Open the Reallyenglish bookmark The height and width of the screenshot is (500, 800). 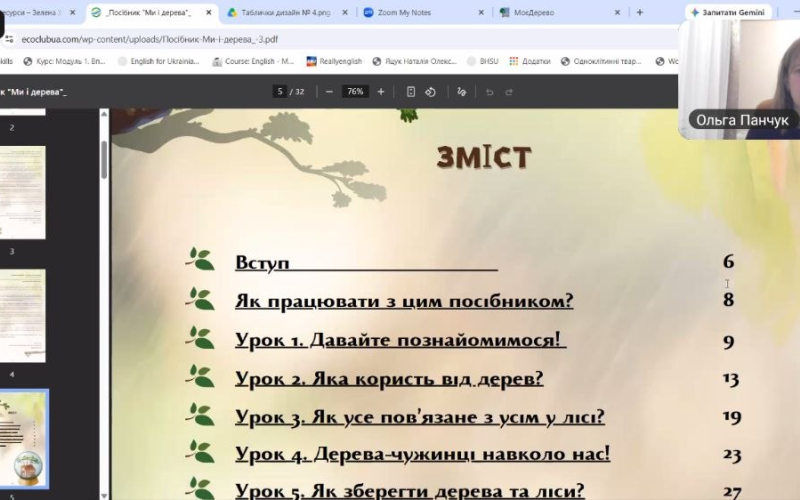point(334,61)
